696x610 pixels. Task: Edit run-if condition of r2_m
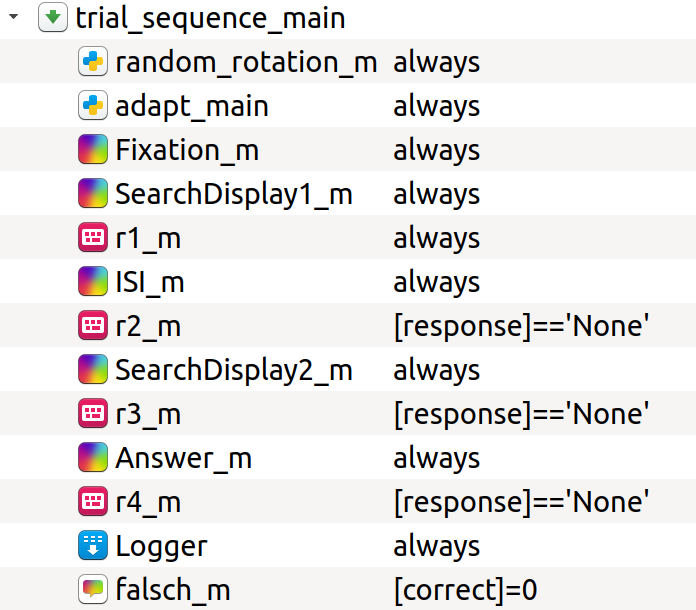pos(522,326)
